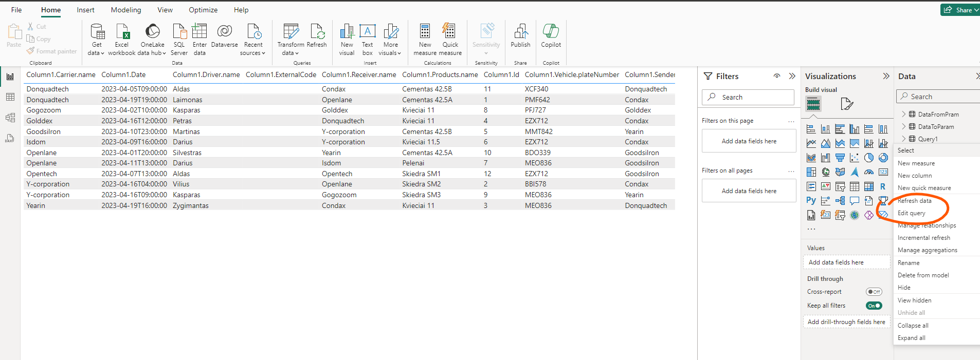Click in the Data pane Search field
Screen dimensions: 980x360
tap(938, 97)
